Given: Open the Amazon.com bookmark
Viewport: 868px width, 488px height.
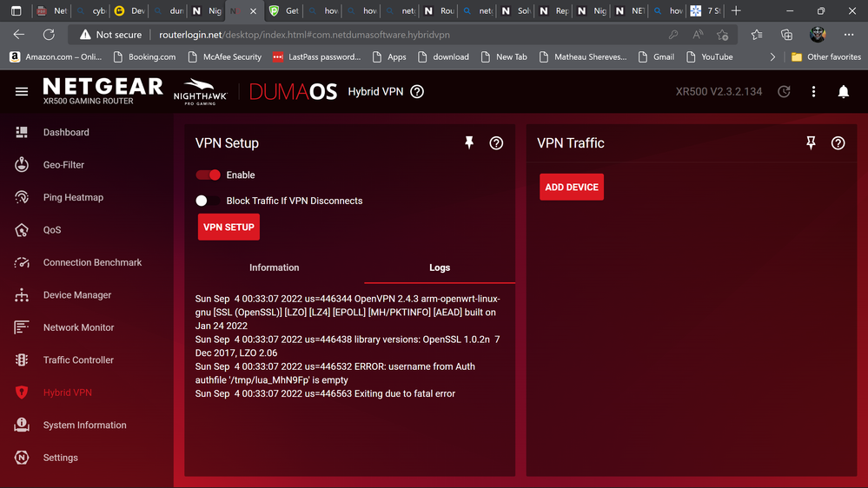Looking at the screenshot, I should pos(56,57).
